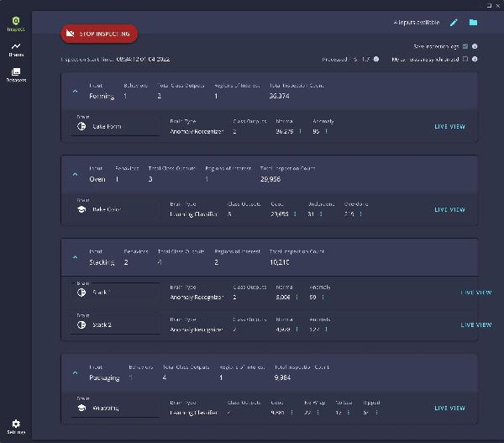Image resolution: width=504 pixels, height=443 pixels.
Task: Open Live View for Bake Color brain
Action: (x=449, y=210)
